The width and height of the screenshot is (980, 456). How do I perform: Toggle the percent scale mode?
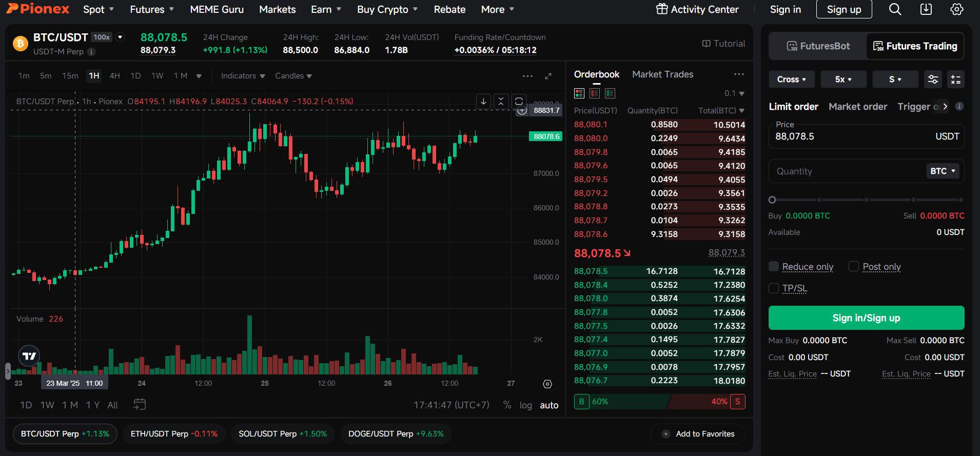click(x=507, y=405)
